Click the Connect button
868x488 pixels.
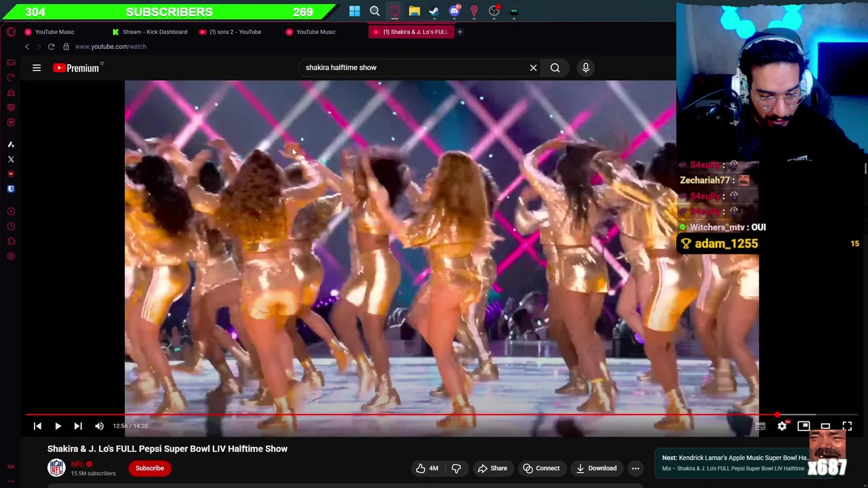coord(541,468)
